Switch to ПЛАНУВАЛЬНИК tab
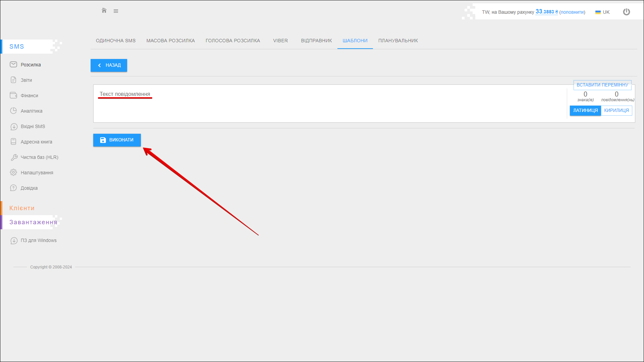Screen dimensions: 644x362 coord(398,41)
